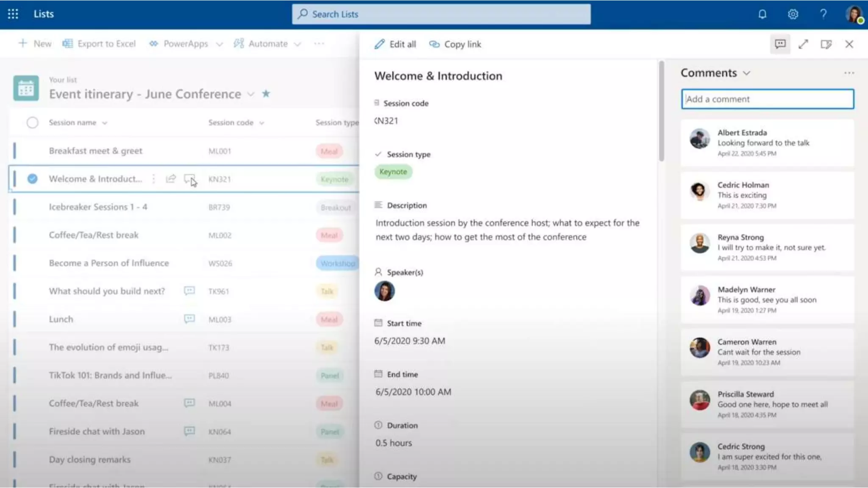The image size is (868, 488).
Task: Expand item panel to full screen
Action: [x=803, y=44]
